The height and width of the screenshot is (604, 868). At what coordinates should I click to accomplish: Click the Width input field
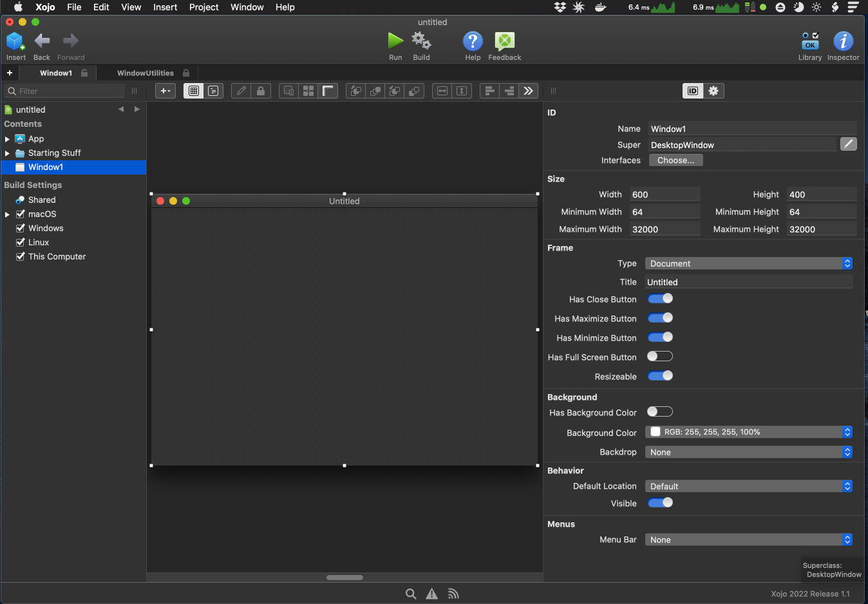(x=665, y=194)
